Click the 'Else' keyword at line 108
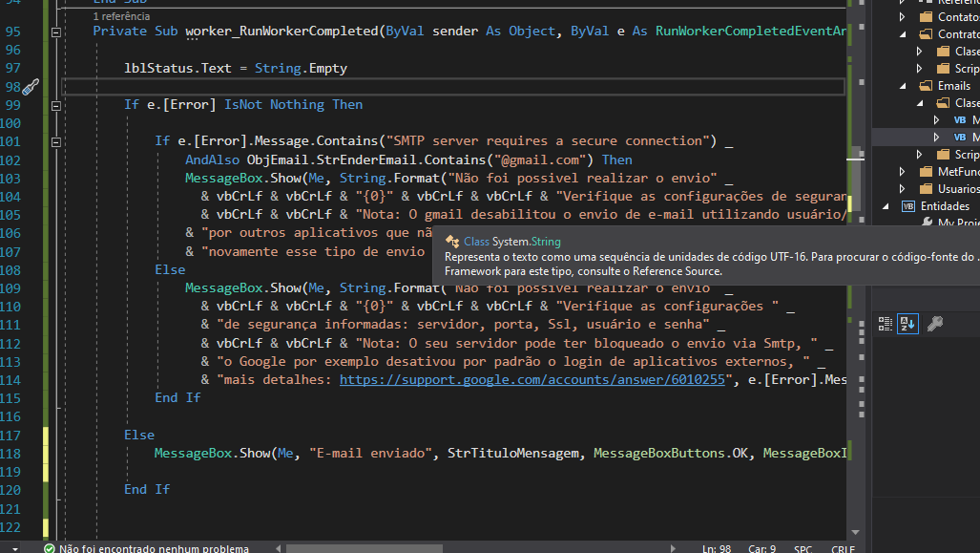The image size is (980, 553). (170, 269)
